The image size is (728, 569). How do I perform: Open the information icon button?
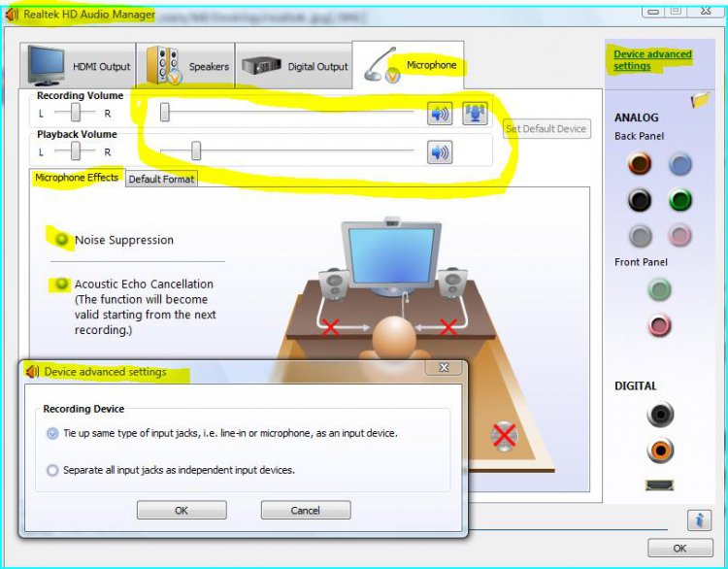pos(699,519)
